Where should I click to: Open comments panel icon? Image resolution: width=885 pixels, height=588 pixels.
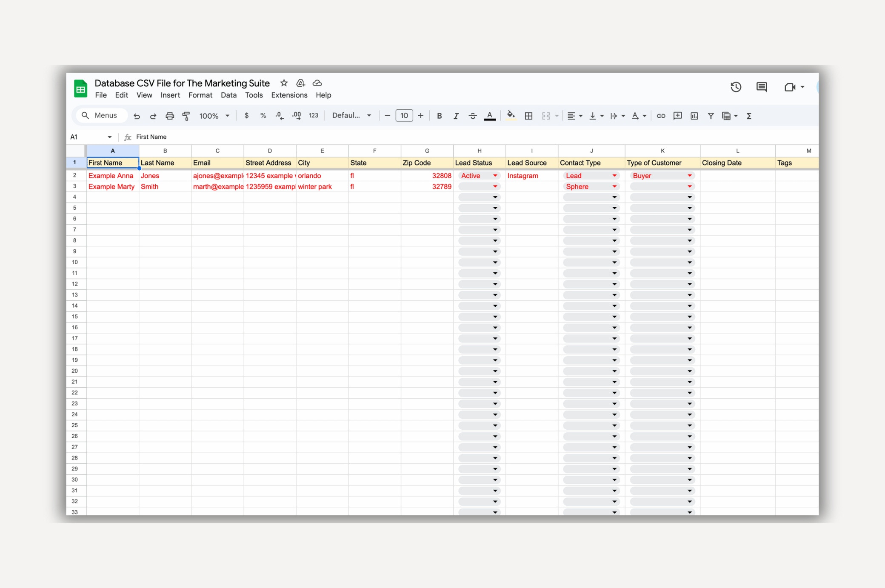click(762, 87)
